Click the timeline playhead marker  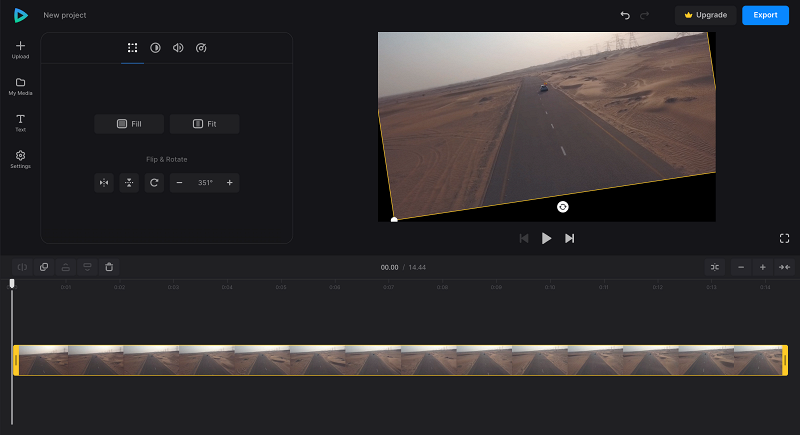[x=12, y=284]
